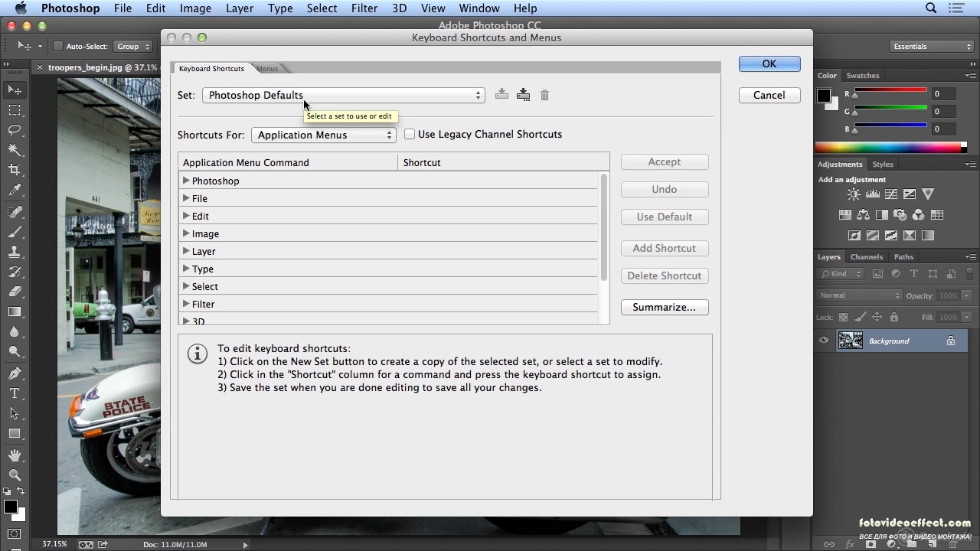Select the Lasso tool
The image size is (980, 551).
(15, 130)
